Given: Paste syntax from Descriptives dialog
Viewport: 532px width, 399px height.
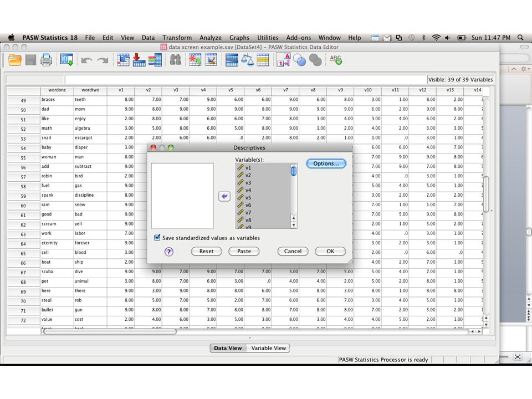Looking at the screenshot, I should 244,251.
